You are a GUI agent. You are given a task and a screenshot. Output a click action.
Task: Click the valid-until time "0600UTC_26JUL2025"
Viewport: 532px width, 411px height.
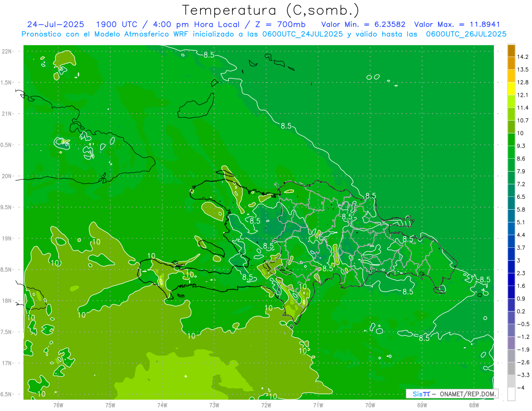[x=466, y=34]
